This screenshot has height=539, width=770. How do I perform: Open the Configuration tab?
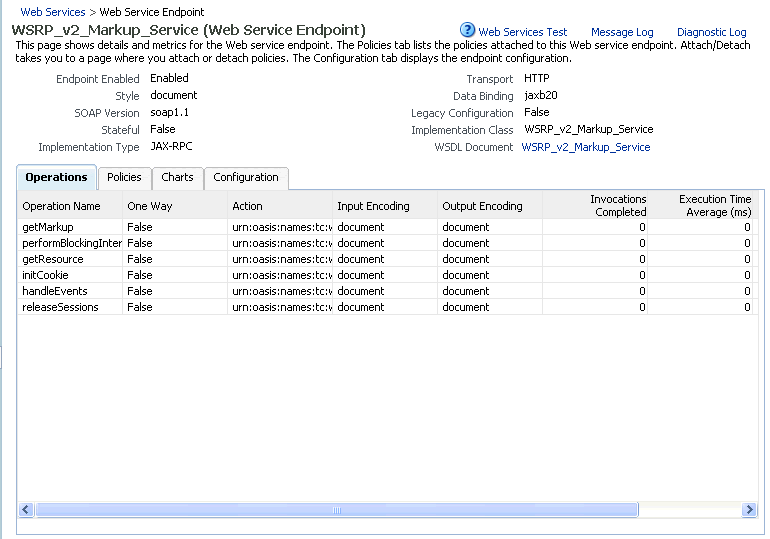[x=246, y=178]
